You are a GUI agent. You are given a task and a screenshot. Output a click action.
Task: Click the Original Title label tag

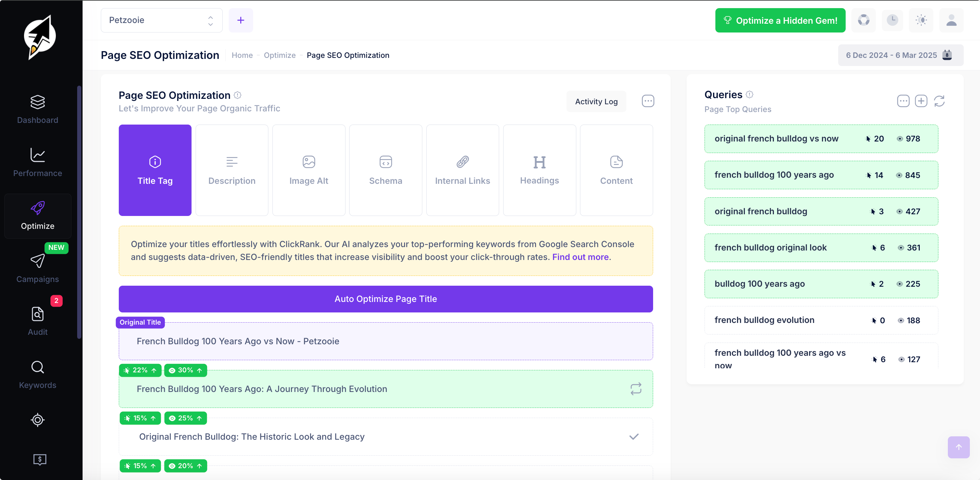coord(140,322)
